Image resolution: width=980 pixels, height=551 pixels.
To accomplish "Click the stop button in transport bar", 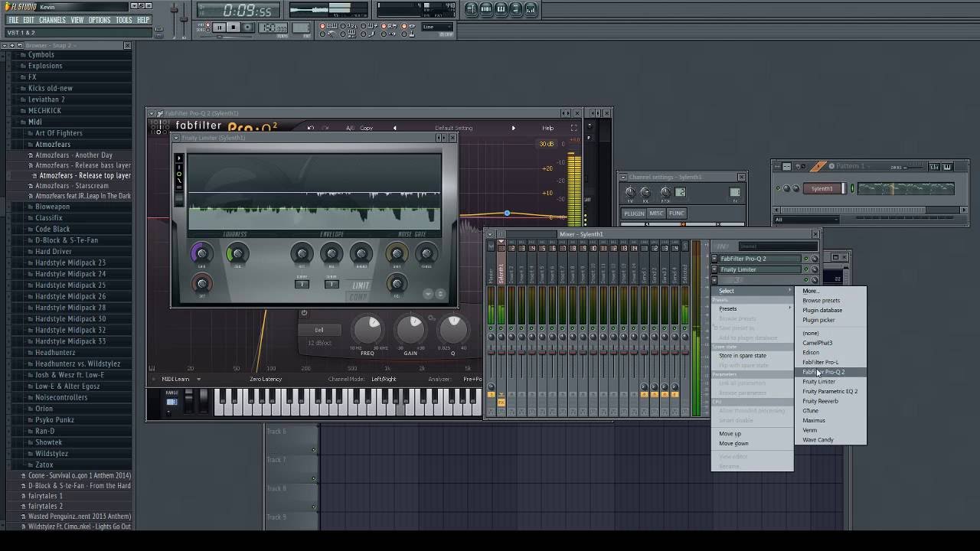I will [234, 28].
